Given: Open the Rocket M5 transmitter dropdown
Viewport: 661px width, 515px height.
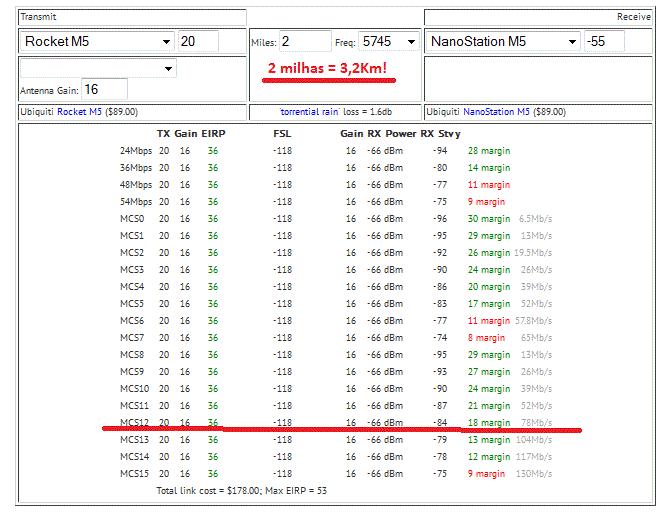Looking at the screenshot, I should [x=96, y=41].
